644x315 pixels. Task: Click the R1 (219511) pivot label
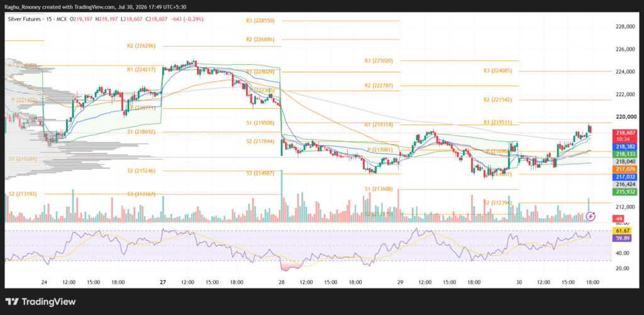[x=497, y=123]
